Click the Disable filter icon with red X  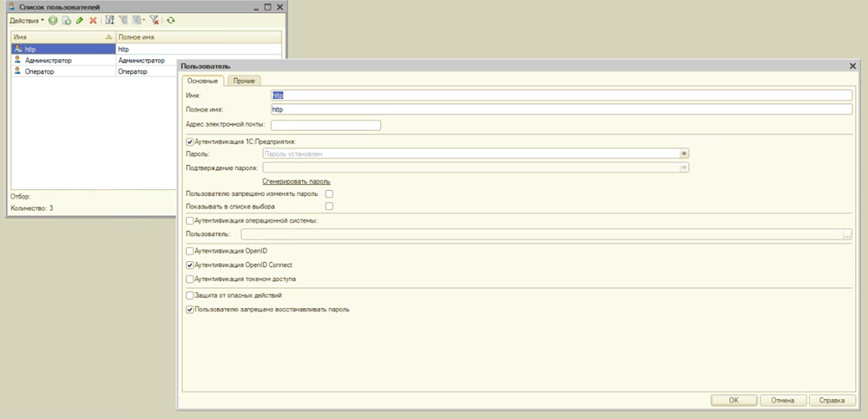(x=154, y=20)
